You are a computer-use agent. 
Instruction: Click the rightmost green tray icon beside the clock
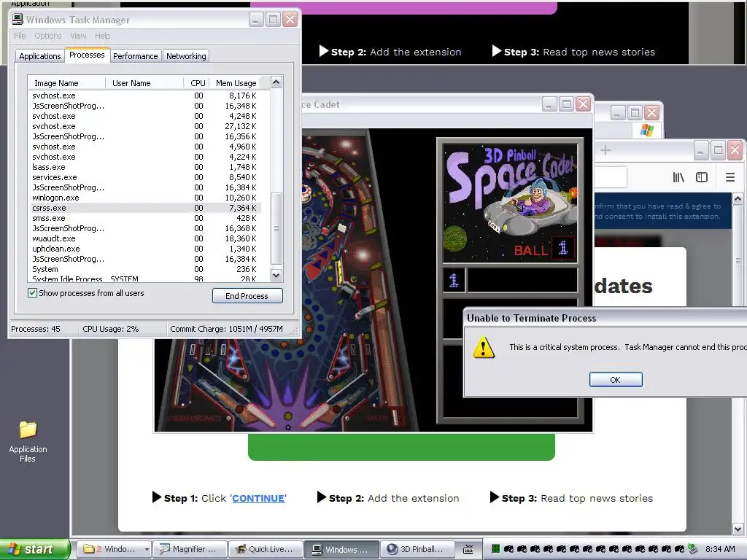pyautogui.click(x=693, y=549)
